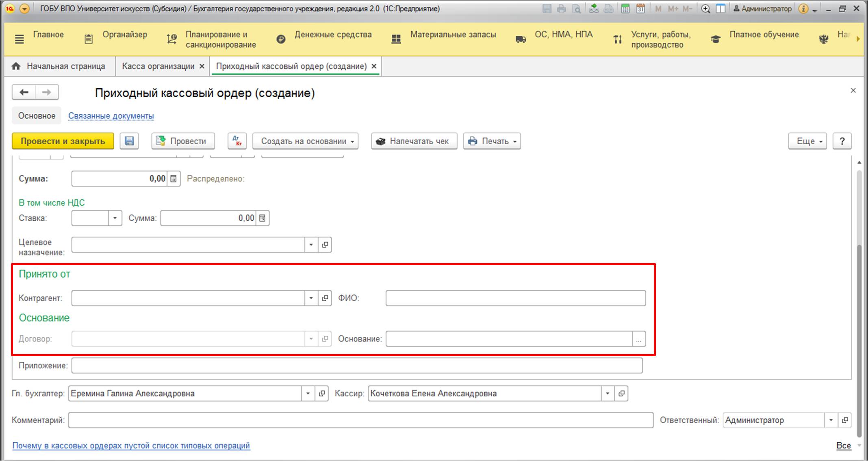Open the Создать на основании dropdown

coord(305,141)
